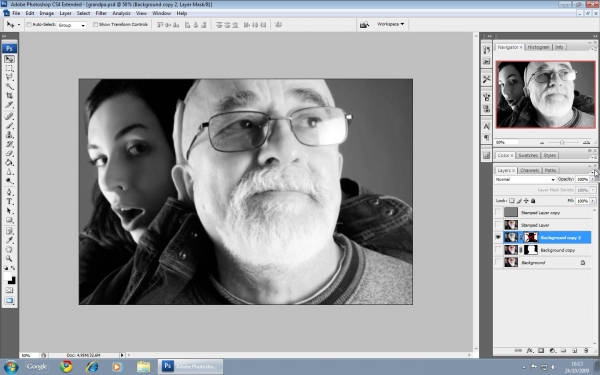Click the Navigator preview thumbnail
The image size is (600, 375).
tap(546, 95)
